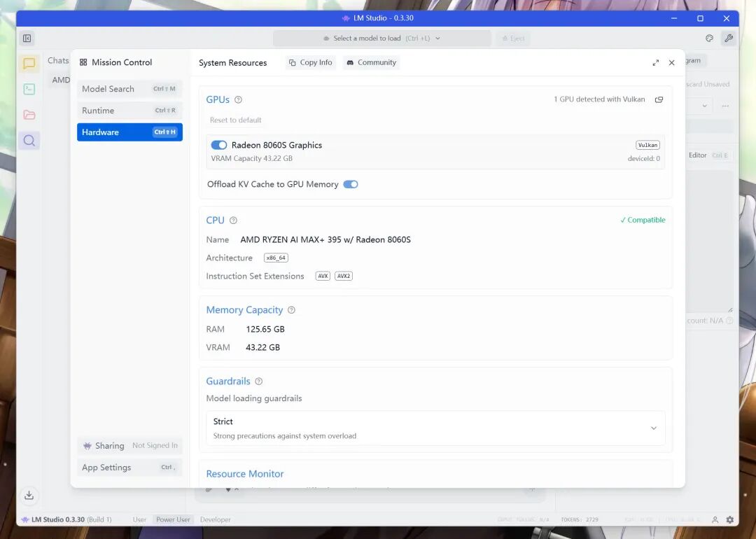The image size is (756, 539).
Task: Click the GPUs help question icon
Action: 238,100
